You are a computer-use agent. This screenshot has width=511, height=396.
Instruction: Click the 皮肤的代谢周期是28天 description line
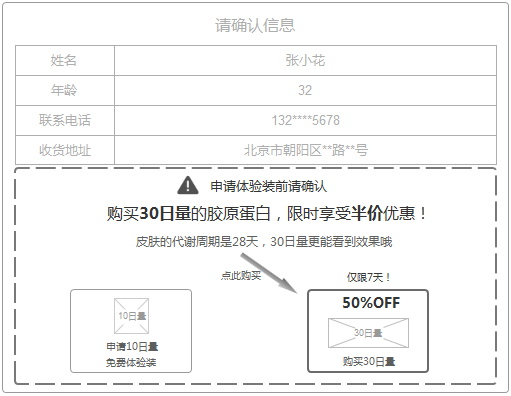264,242
